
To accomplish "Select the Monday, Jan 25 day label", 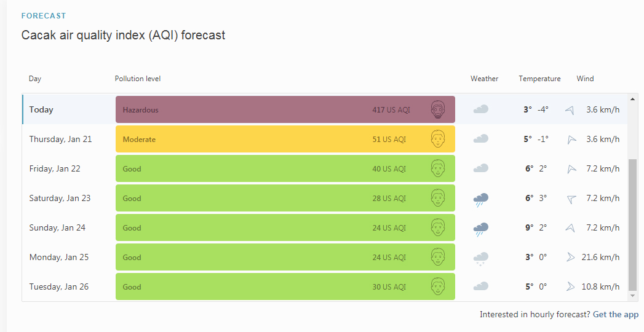I will [x=58, y=258].
